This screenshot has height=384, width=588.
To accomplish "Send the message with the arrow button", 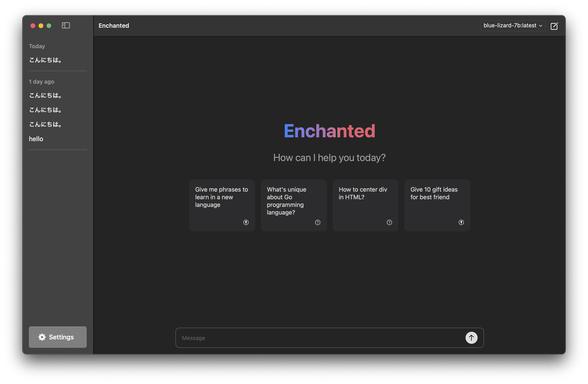I will pos(471,338).
